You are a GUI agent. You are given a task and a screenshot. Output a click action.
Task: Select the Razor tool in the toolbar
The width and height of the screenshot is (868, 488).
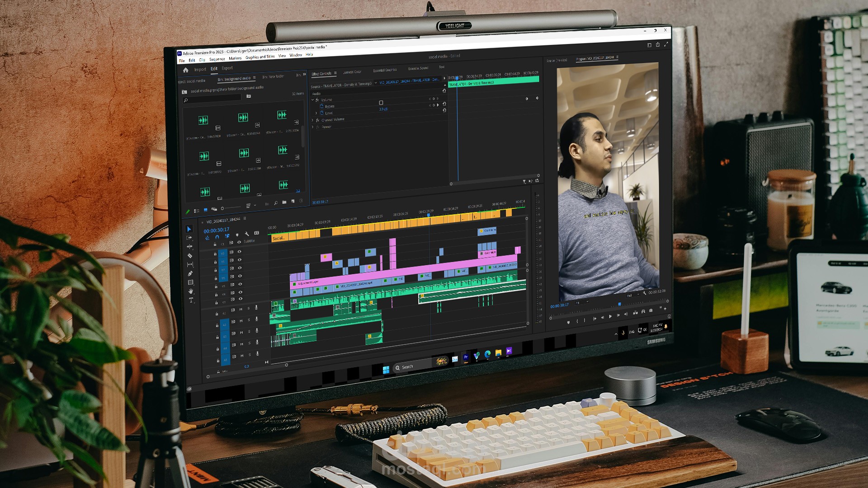coord(190,256)
